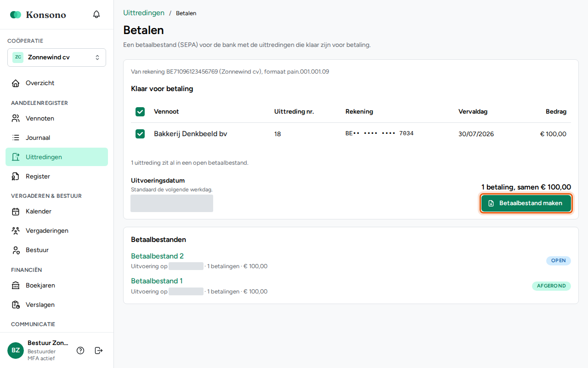This screenshot has width=588, height=368.
Task: Click the Kalender icon
Action: 16,212
